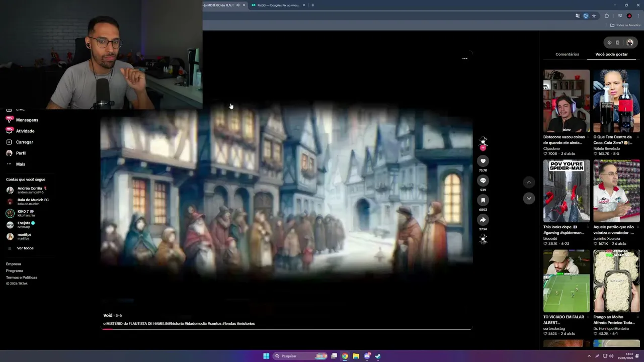
Task: Open the Chrome profile avatar in toolbar
Action: pyautogui.click(x=629, y=16)
